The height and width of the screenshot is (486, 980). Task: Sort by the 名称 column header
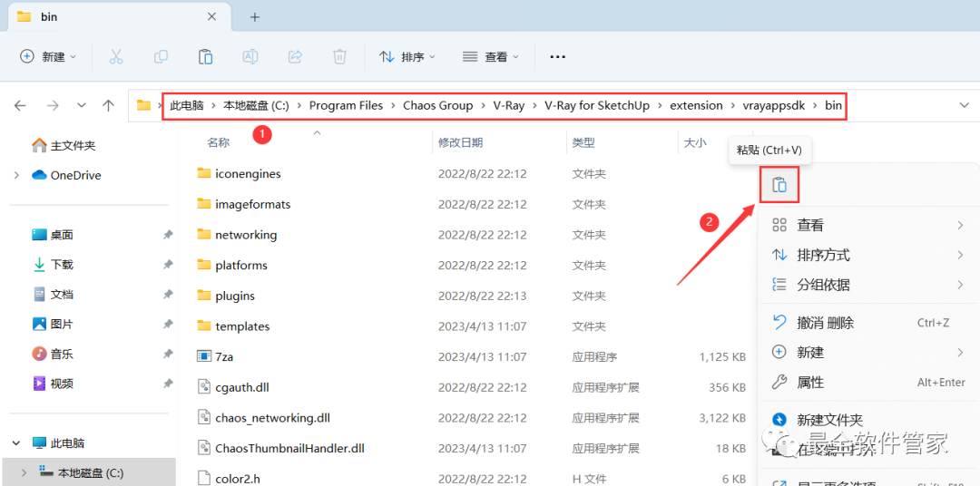pos(218,143)
